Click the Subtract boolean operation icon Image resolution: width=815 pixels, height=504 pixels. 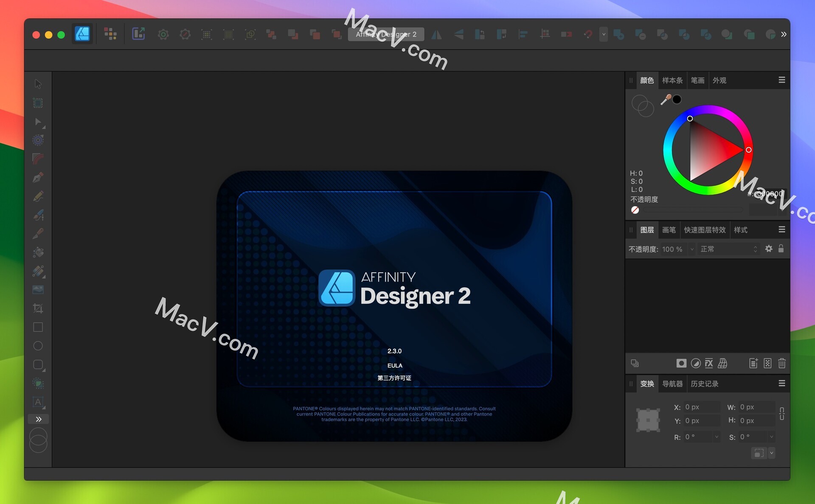click(x=641, y=34)
